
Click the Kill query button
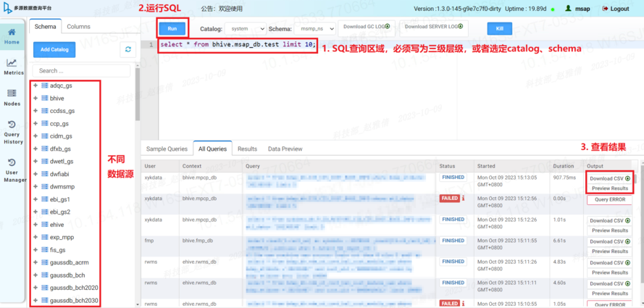click(x=499, y=29)
